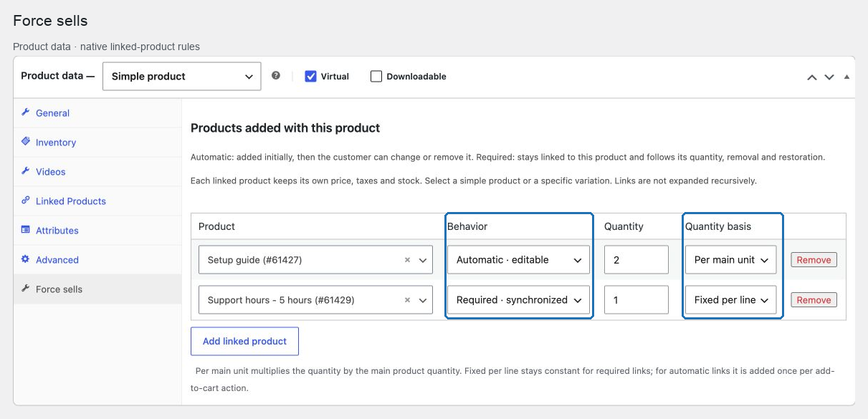Open the Simple product type dropdown
The image size is (868, 419).
(182, 76)
